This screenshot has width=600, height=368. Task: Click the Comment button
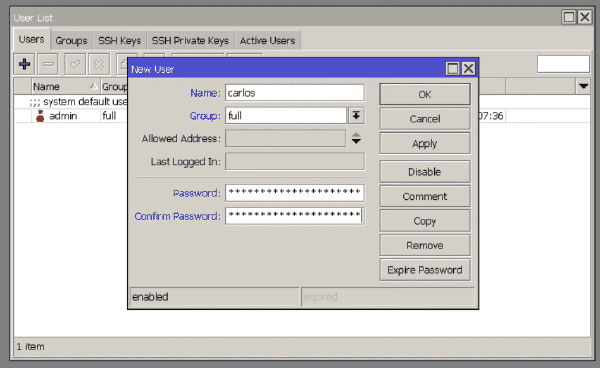point(425,196)
